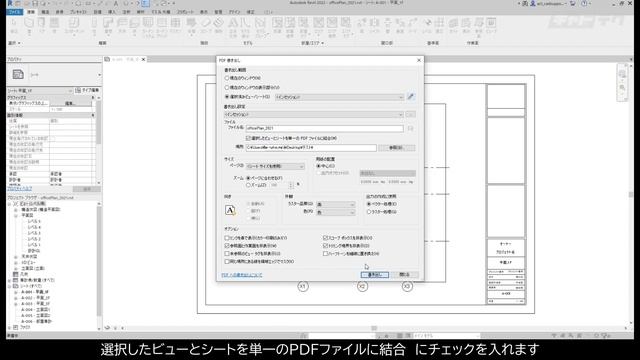Image resolution: width=640 pixels, height=360 pixels.
Task: Toggle hide crop boundaries checkbox
Action: 325,246
